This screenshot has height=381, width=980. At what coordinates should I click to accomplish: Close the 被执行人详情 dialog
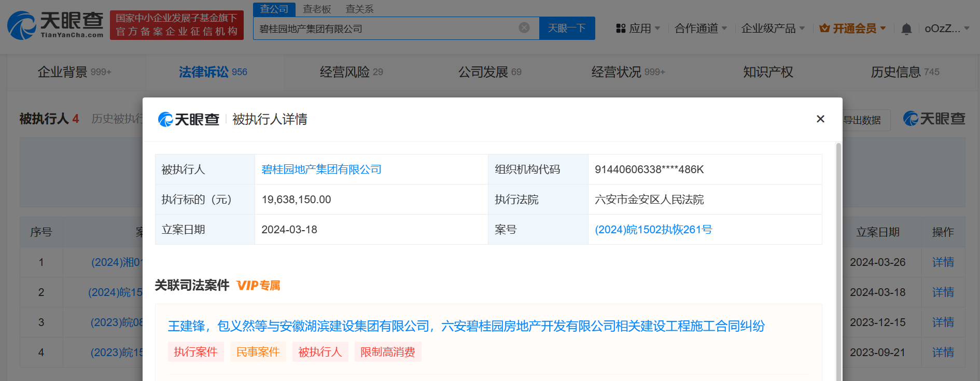pyautogui.click(x=820, y=119)
